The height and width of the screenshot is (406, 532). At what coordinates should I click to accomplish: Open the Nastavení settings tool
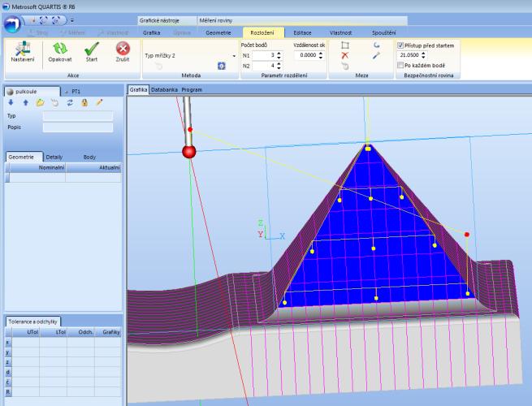[x=23, y=51]
